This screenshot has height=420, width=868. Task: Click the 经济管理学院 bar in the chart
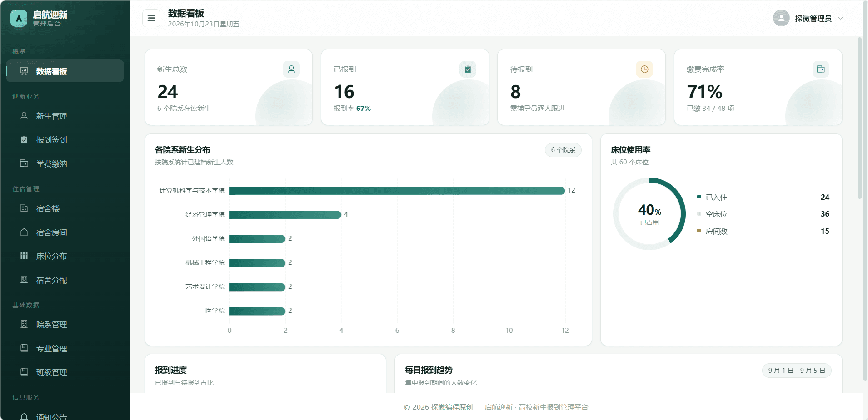pos(285,214)
